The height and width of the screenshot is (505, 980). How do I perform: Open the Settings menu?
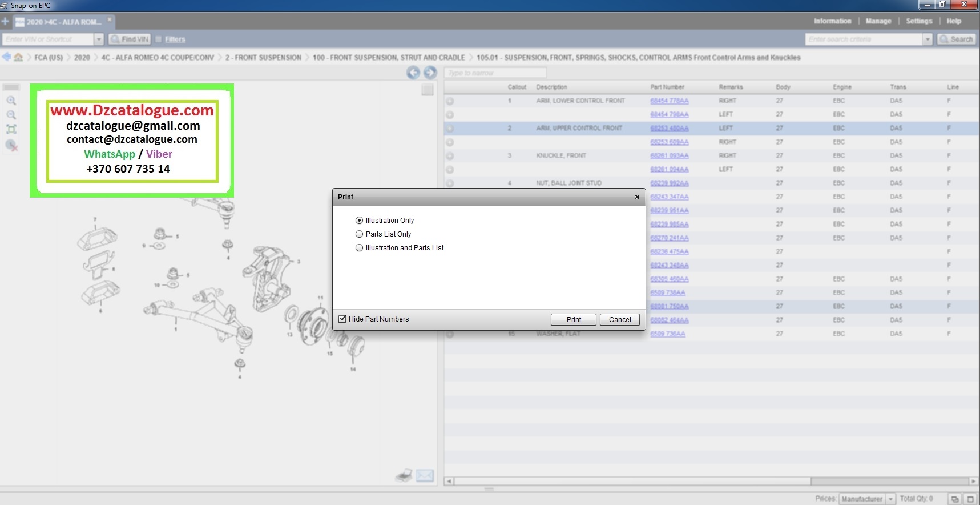click(919, 21)
